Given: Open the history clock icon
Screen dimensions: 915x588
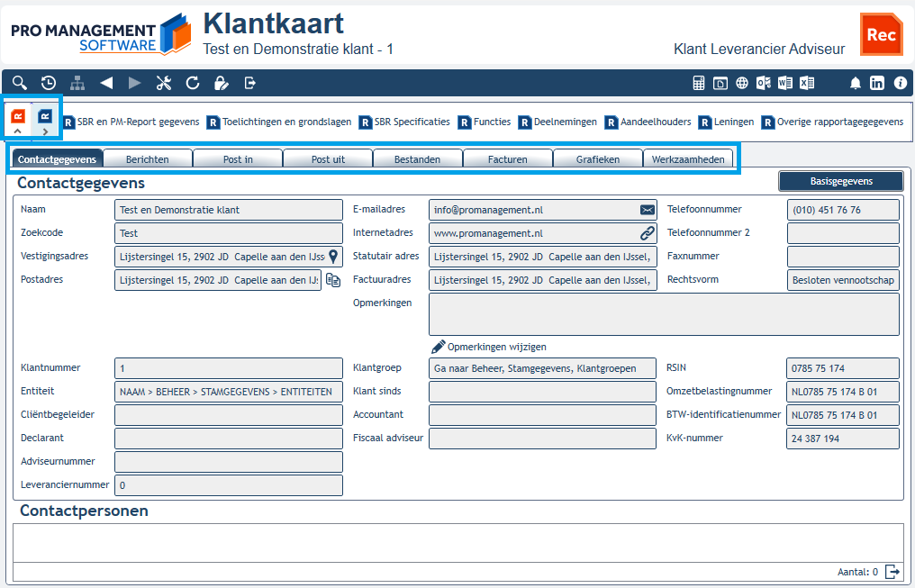Looking at the screenshot, I should (49, 83).
